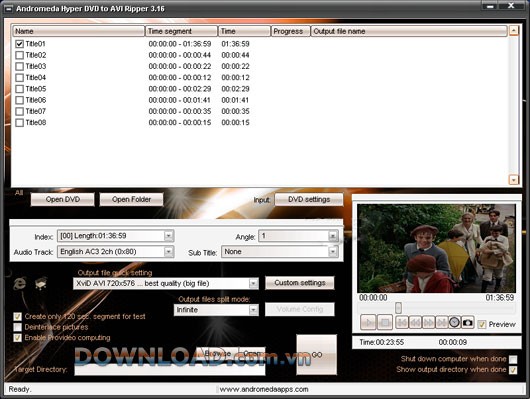Click the list scroll-up arrow
This screenshot has width=530, height=399.
tap(513, 31)
